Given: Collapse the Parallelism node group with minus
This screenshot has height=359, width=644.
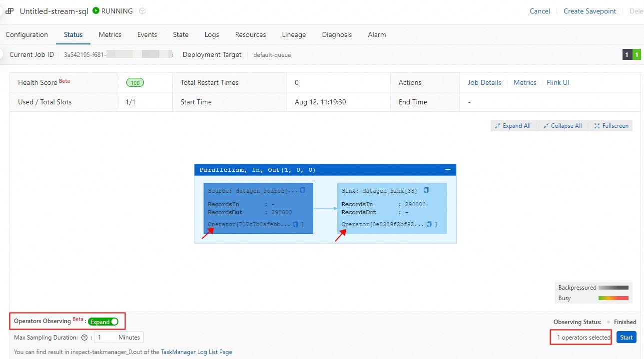Looking at the screenshot, I should (448, 170).
